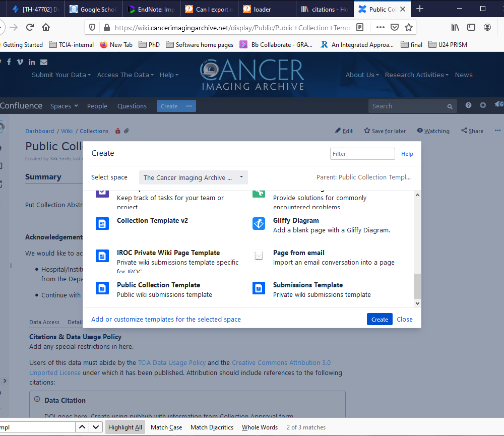This screenshot has height=436, width=504.
Task: Click the template list scroll up arrow
Action: pos(417,195)
